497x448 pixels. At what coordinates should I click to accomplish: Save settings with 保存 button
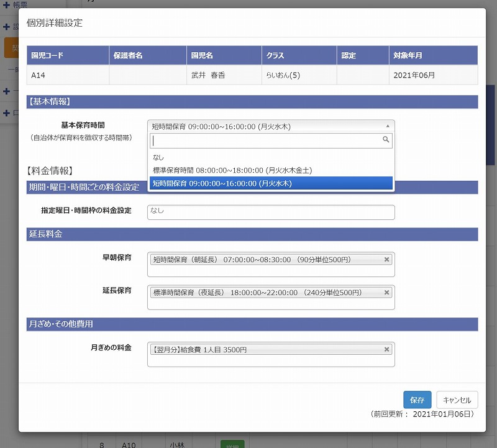coord(417,400)
